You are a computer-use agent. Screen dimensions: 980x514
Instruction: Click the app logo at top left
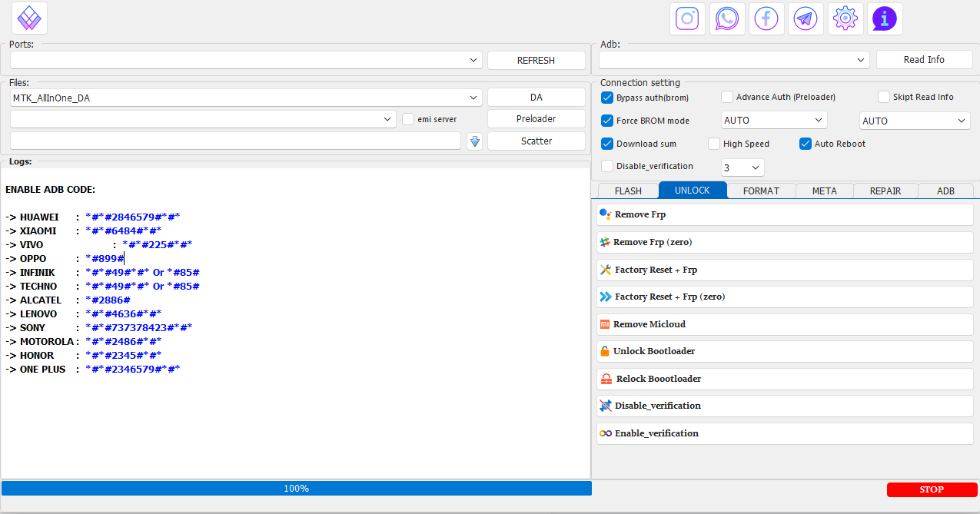29,18
